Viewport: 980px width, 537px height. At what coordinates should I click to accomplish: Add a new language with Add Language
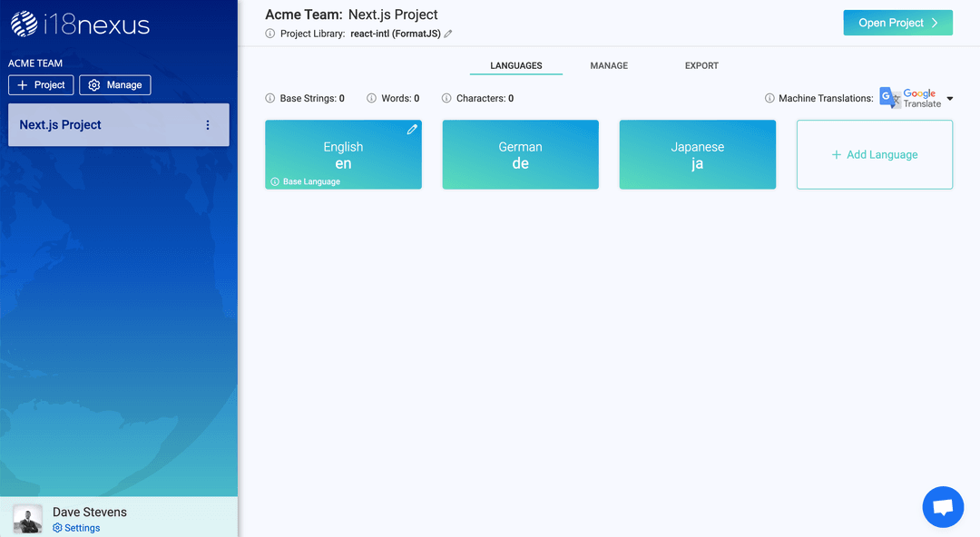coord(874,154)
